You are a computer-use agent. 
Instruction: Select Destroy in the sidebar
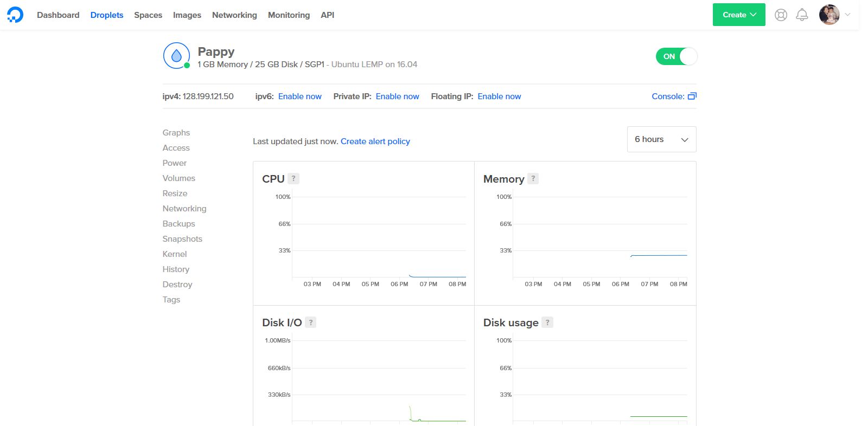177,284
